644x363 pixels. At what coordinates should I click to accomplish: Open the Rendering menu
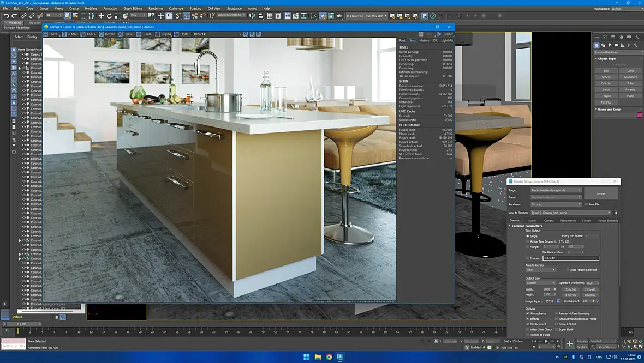click(156, 9)
